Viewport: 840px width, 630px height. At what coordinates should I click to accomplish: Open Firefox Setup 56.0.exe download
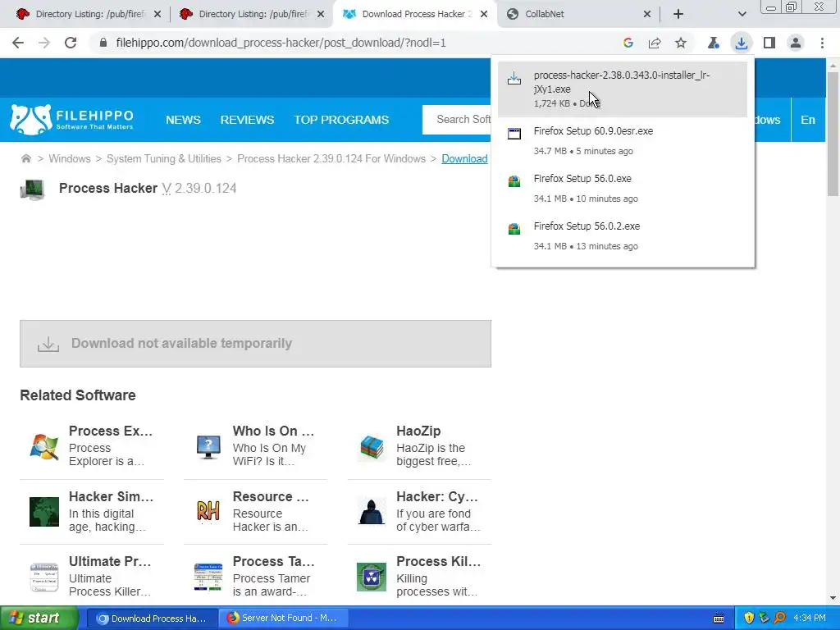click(623, 188)
